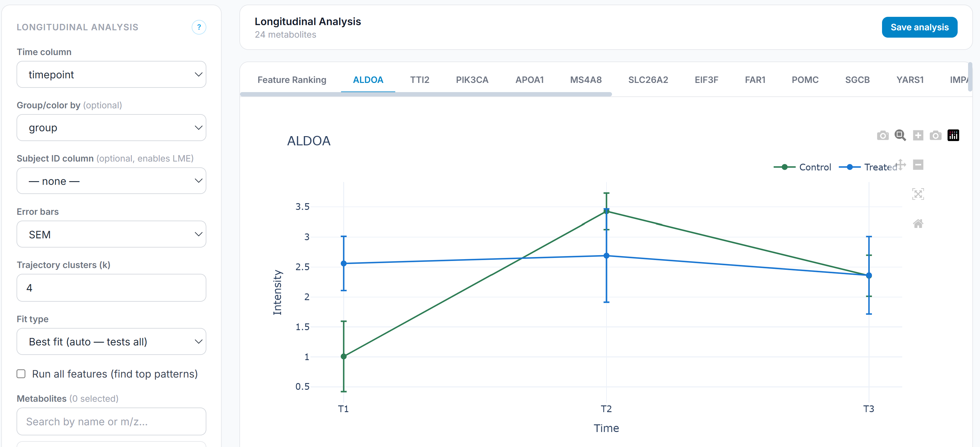Select the pan arrows tool
This screenshot has height=447, width=980.
pyautogui.click(x=900, y=165)
